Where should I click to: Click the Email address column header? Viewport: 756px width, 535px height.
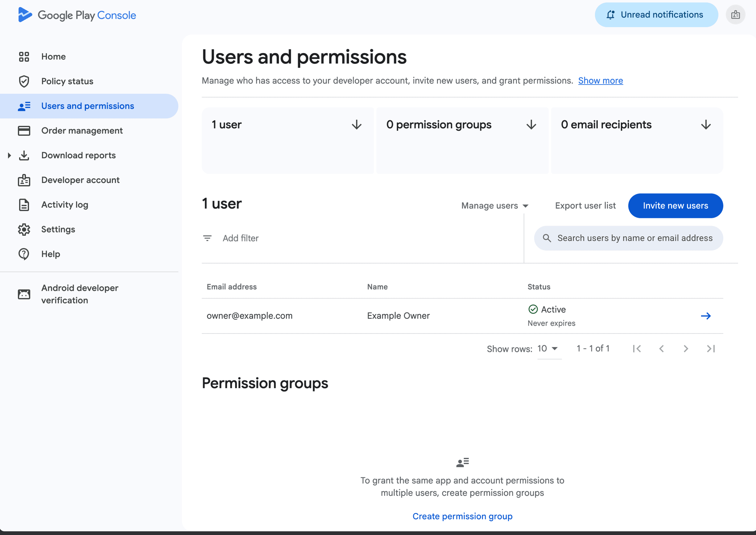coord(232,287)
